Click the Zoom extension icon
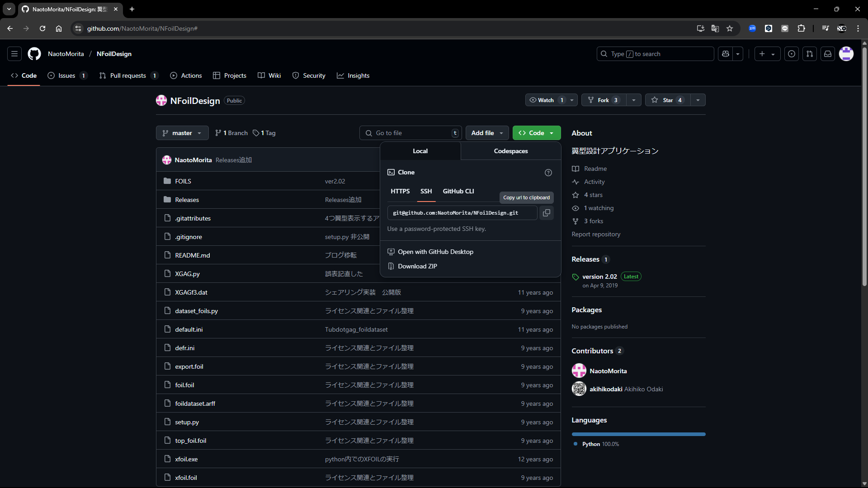 tap(752, 28)
